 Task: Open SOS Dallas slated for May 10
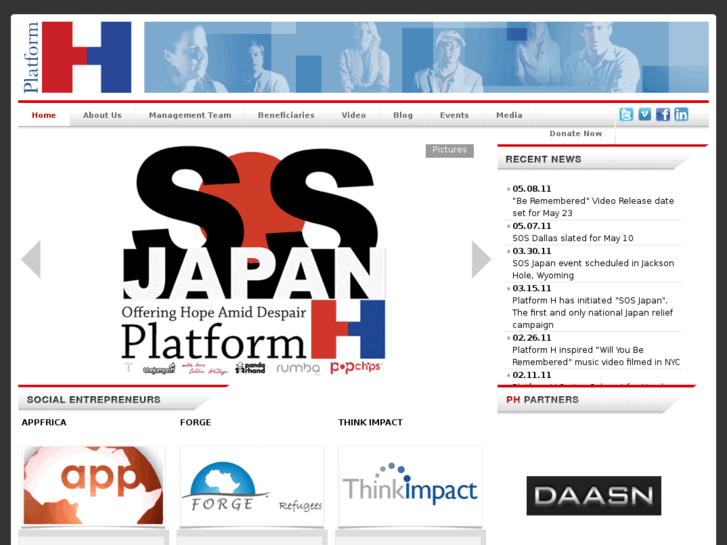tap(573, 238)
